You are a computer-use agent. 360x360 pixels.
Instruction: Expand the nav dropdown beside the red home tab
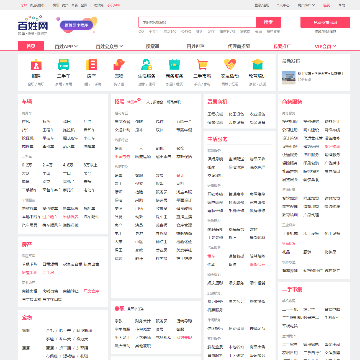click(66, 46)
